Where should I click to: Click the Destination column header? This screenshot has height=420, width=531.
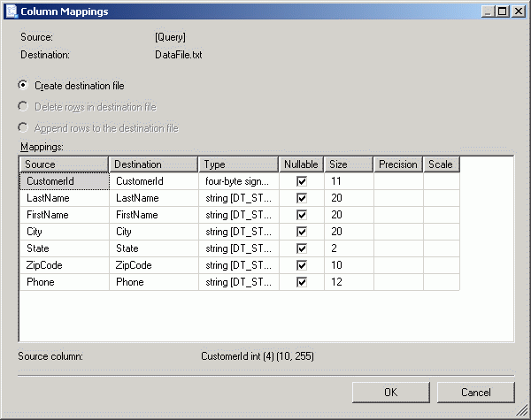[x=154, y=164]
